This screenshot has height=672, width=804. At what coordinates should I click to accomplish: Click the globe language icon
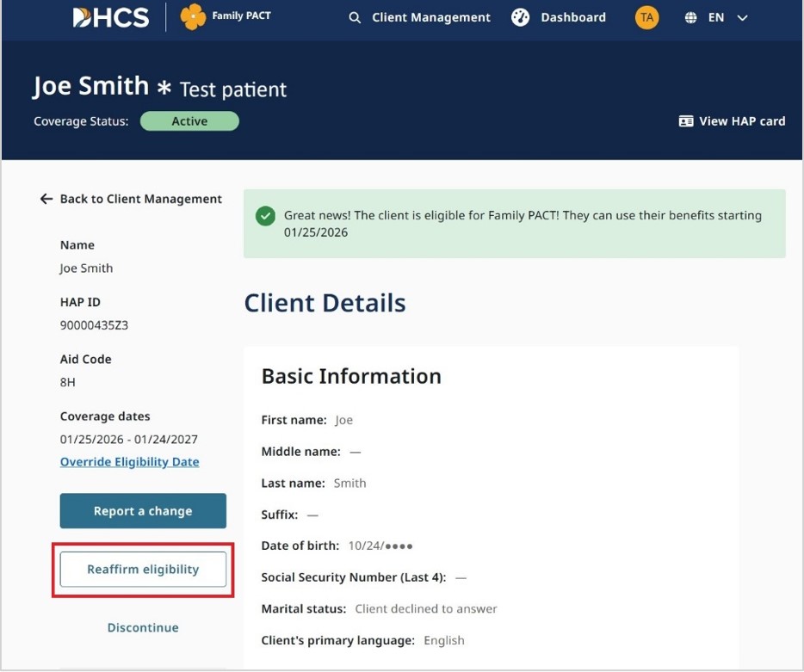[x=690, y=18]
